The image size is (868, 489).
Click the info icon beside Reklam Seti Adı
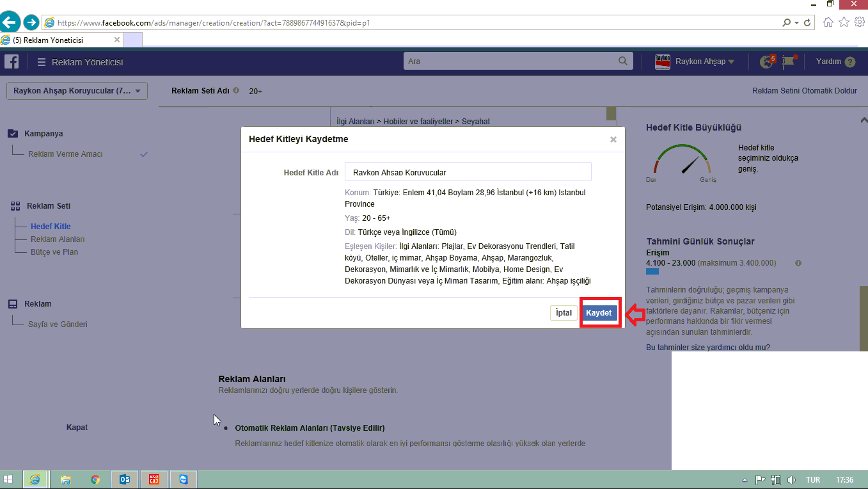236,91
